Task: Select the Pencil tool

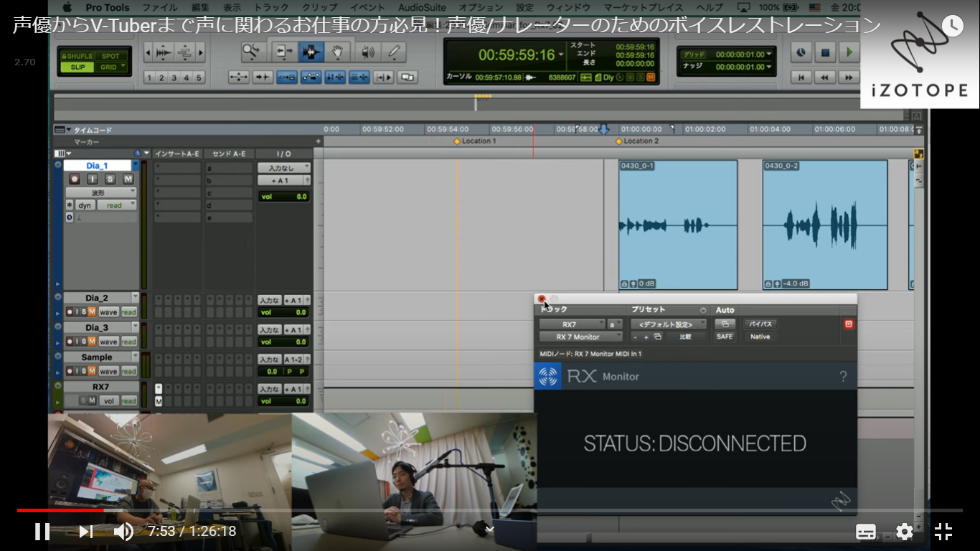Action: 393,52
